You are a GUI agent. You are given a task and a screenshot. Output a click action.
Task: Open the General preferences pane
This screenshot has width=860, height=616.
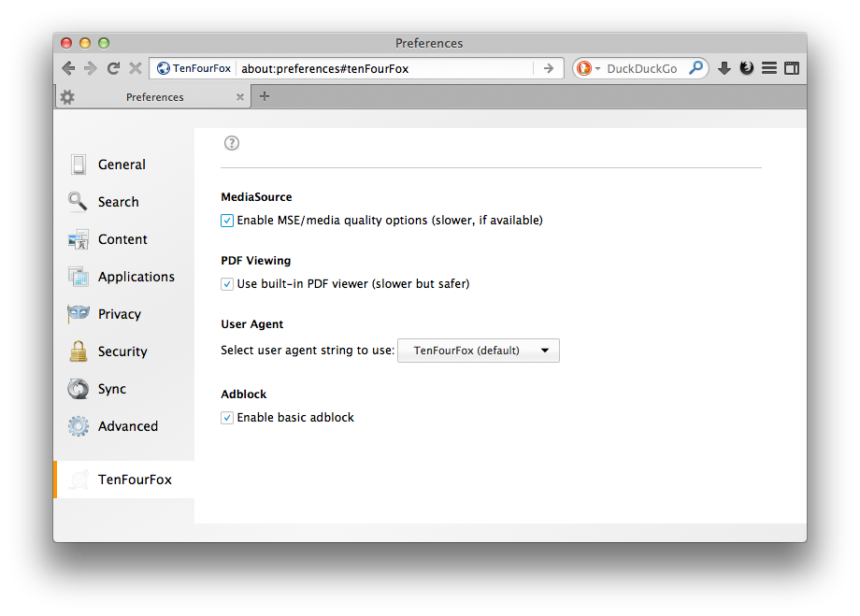[124, 165]
